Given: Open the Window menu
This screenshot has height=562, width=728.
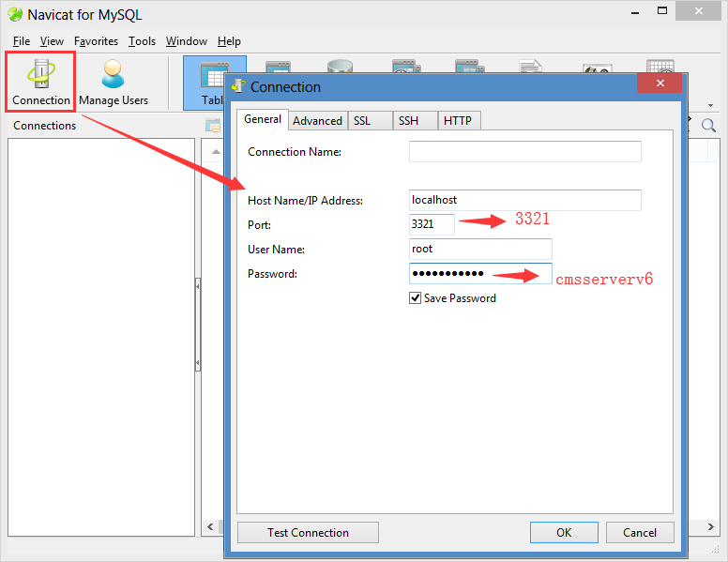Looking at the screenshot, I should point(187,41).
